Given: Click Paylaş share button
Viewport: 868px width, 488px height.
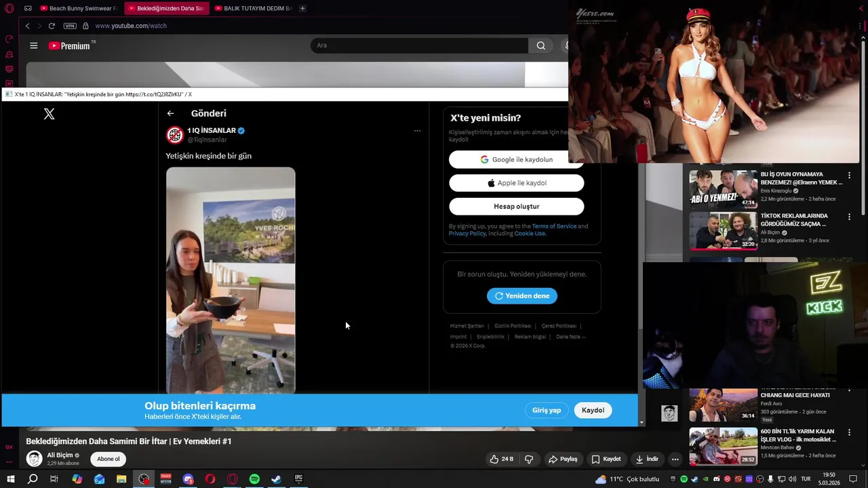Looking at the screenshot, I should point(563,459).
